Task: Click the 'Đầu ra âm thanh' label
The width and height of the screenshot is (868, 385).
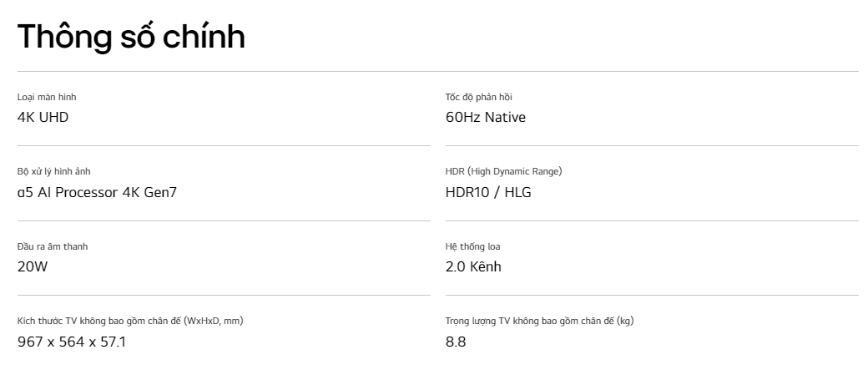Action: pyautogui.click(x=53, y=246)
